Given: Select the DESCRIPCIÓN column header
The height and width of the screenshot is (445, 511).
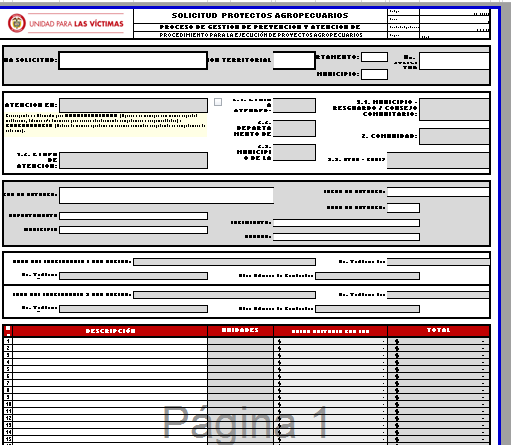Looking at the screenshot, I should [110, 331].
